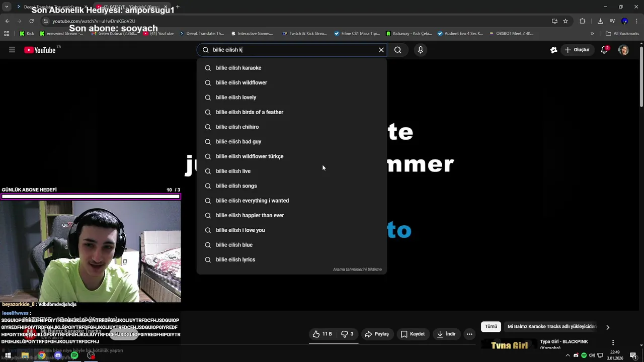Open the Windows Start menu
This screenshot has width=644, height=362.
coord(8,355)
